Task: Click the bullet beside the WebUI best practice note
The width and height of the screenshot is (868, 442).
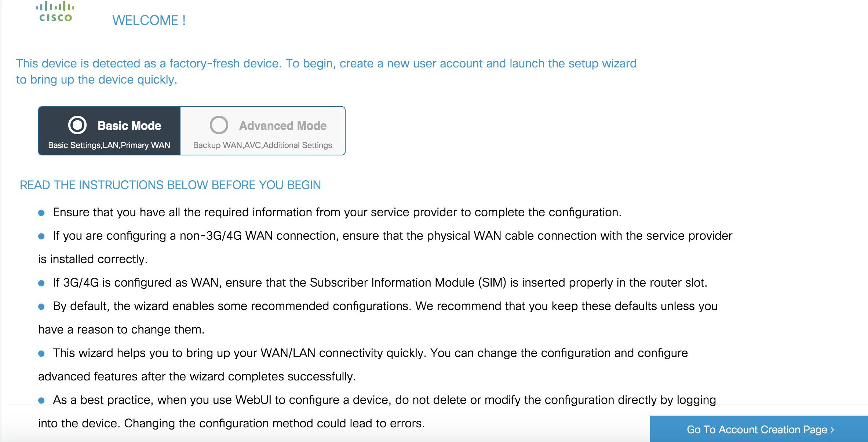Action: (42, 400)
